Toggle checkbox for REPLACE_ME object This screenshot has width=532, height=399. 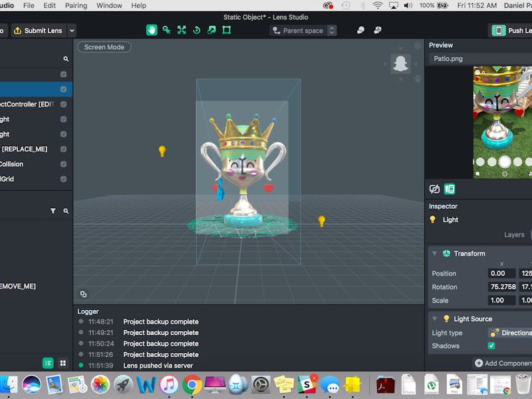(63, 149)
